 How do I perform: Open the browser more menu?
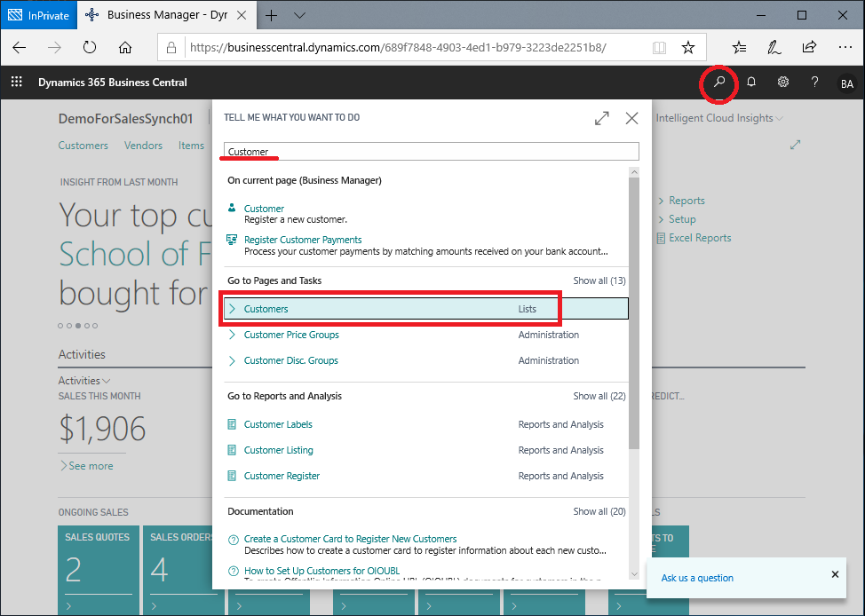[845, 47]
